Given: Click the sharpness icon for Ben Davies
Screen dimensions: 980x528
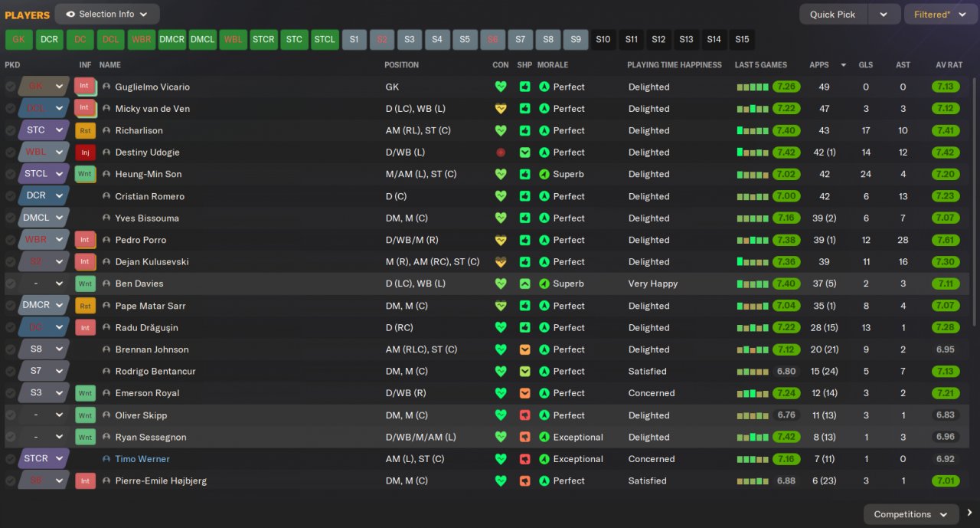Looking at the screenshot, I should point(524,284).
